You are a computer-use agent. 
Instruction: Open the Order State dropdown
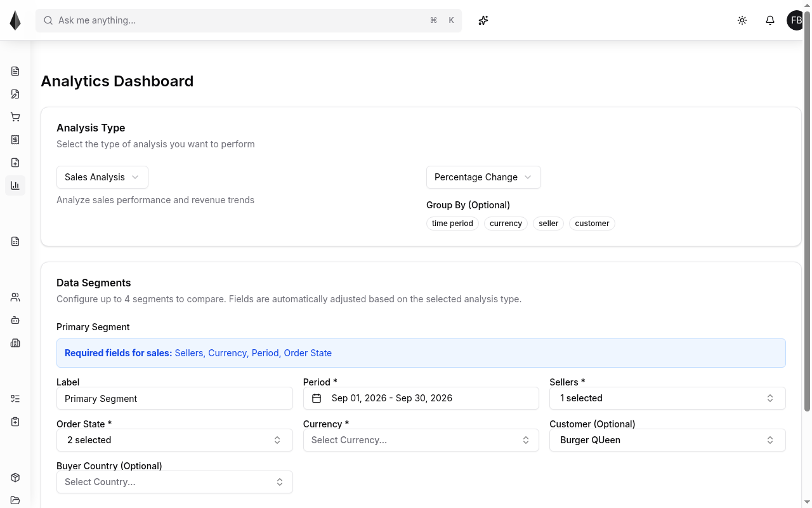click(174, 440)
